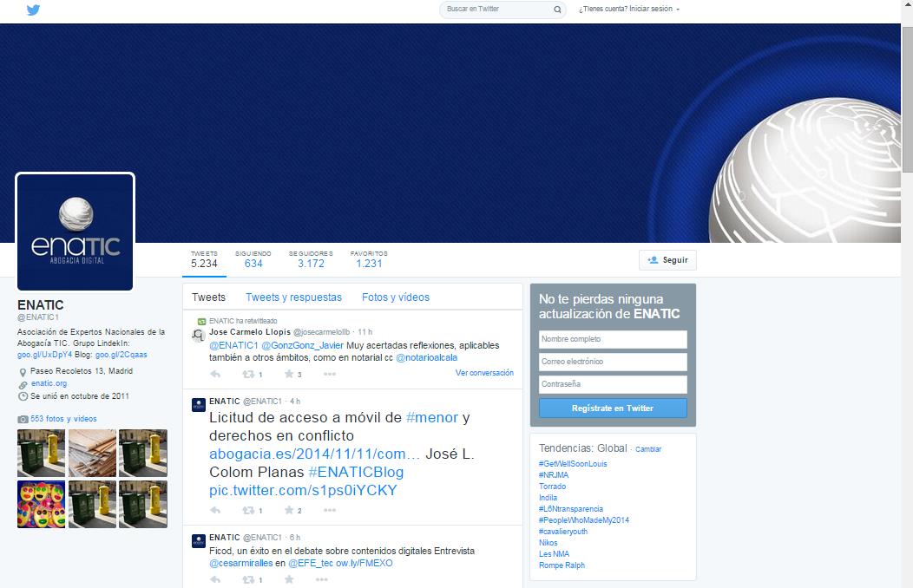Favorite the Licitud de acceso tweet
The width and height of the screenshot is (913, 588).
click(x=289, y=511)
